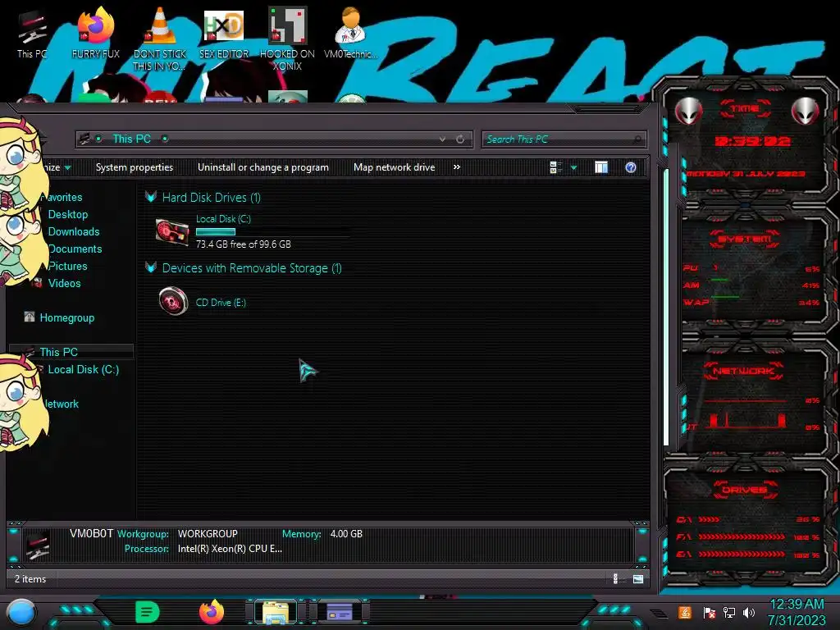Select Videos in navigation pane

[x=64, y=283]
